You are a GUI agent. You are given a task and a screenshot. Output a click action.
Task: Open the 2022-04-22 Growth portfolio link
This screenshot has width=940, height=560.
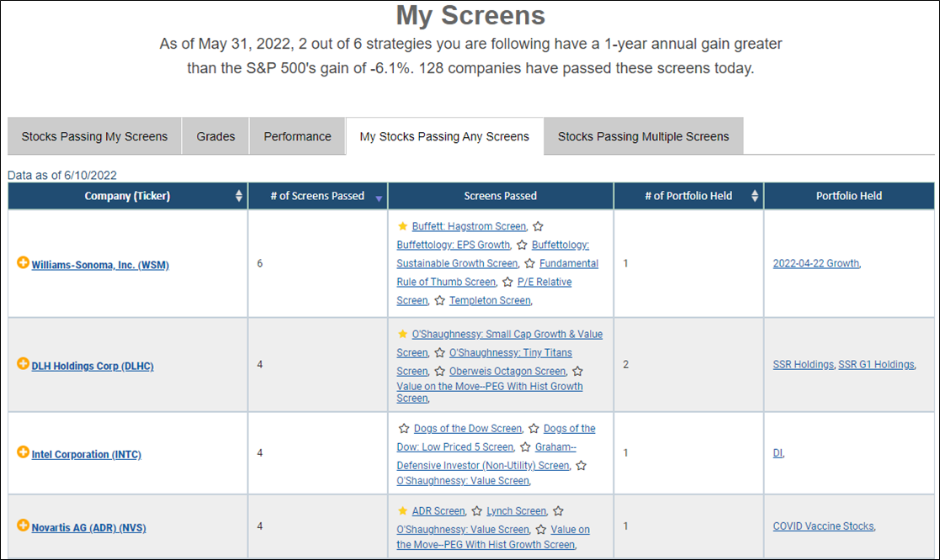816,263
